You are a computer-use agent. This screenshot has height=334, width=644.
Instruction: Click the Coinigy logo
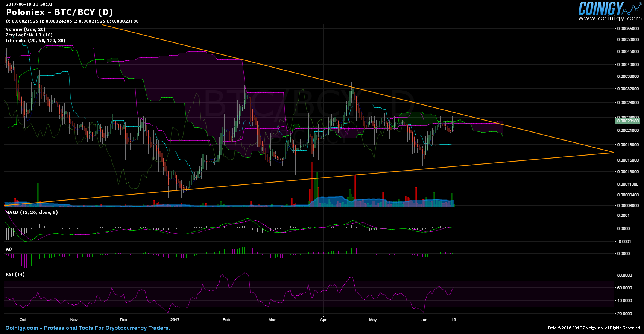click(610, 8)
